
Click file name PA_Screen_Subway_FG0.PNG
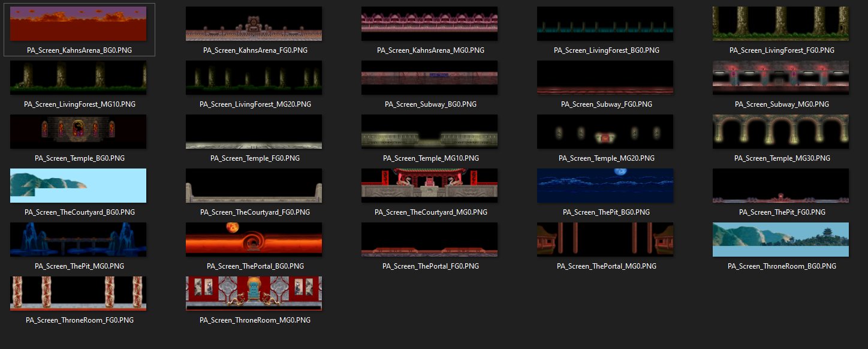(606, 104)
